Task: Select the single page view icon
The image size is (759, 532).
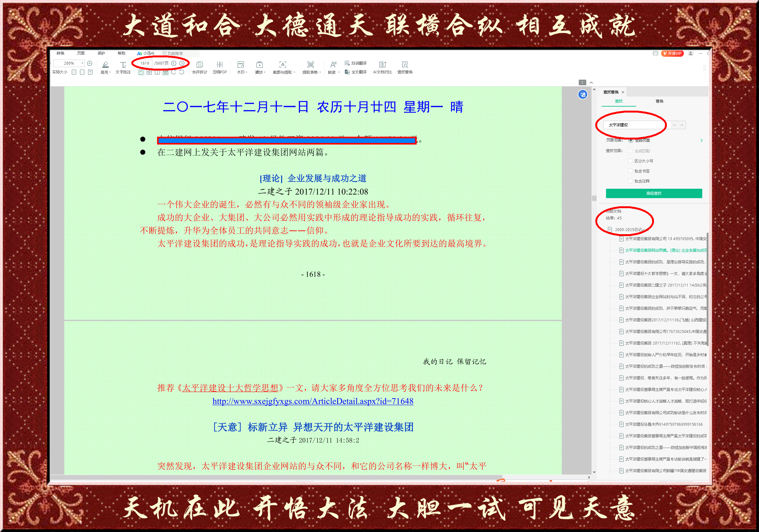Action: (141, 72)
